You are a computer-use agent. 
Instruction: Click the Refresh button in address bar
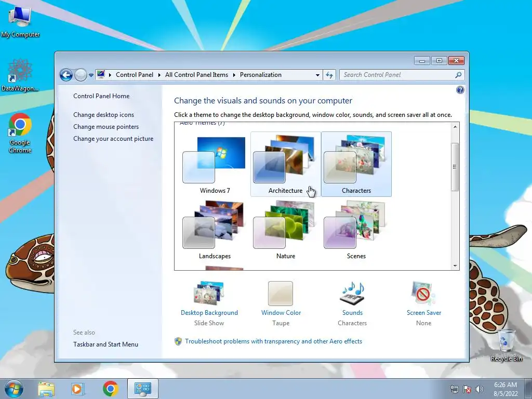point(329,75)
